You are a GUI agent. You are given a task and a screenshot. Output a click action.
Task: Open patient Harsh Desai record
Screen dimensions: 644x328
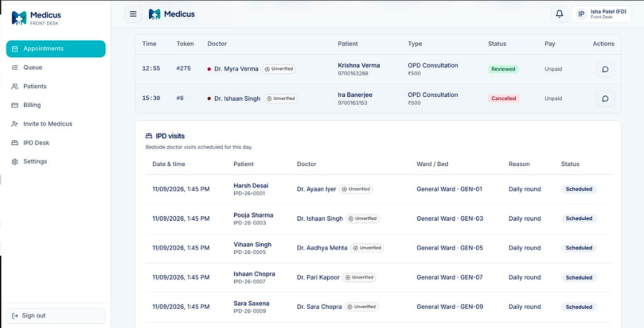251,186
